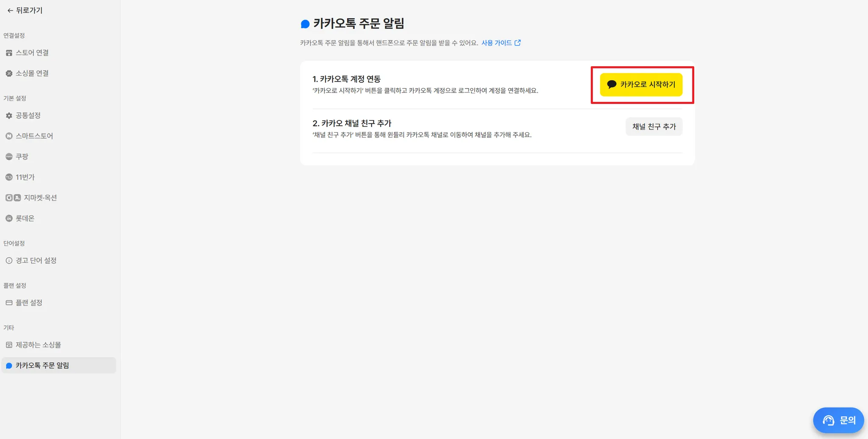Click the icon beside 소싱몰 연결
Screen dimensions: 868x439
tap(9, 73)
